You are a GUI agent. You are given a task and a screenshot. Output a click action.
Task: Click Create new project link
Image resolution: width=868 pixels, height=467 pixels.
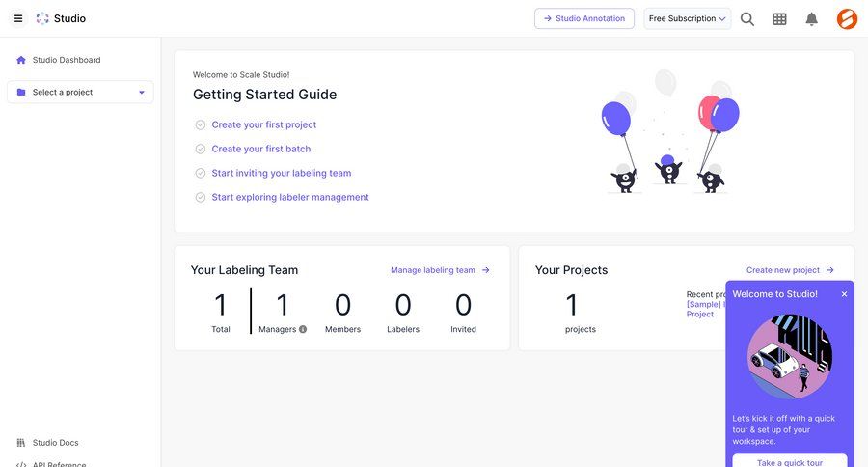(783, 270)
